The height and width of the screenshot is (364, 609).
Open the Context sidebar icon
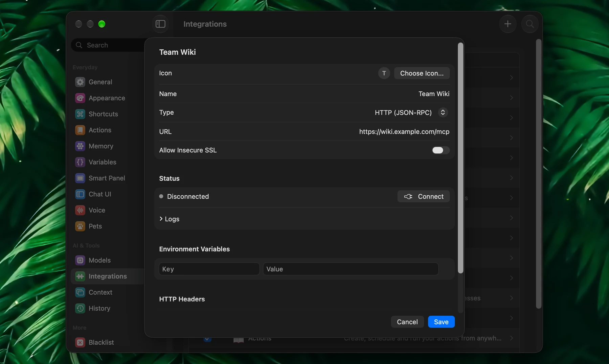click(80, 292)
